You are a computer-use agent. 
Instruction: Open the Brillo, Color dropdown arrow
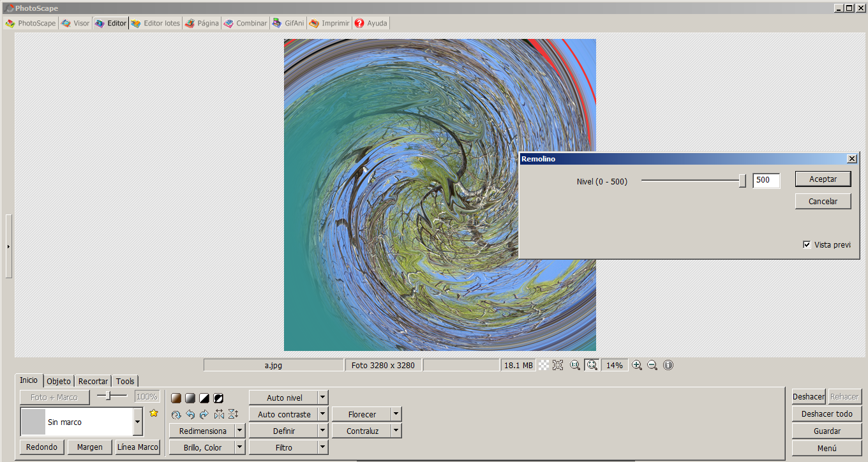240,447
